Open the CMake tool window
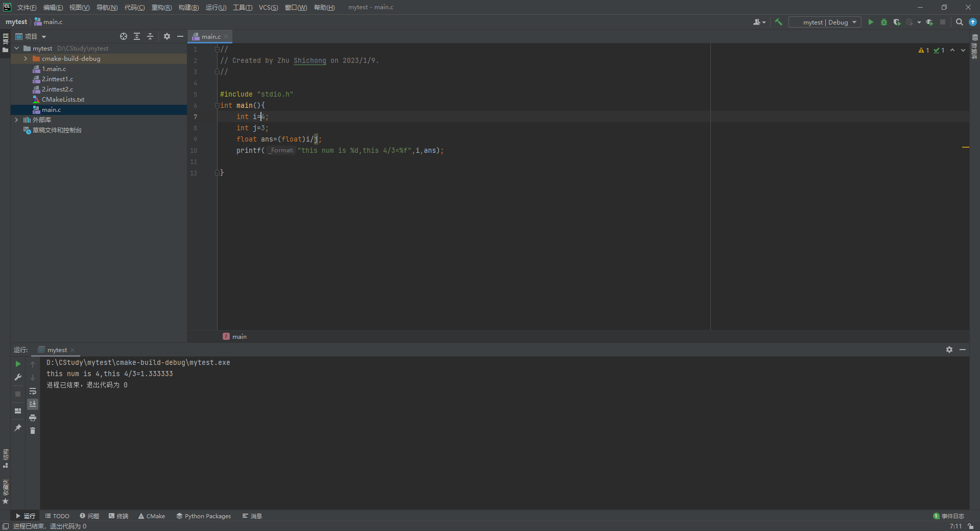980x531 pixels. coord(152,516)
